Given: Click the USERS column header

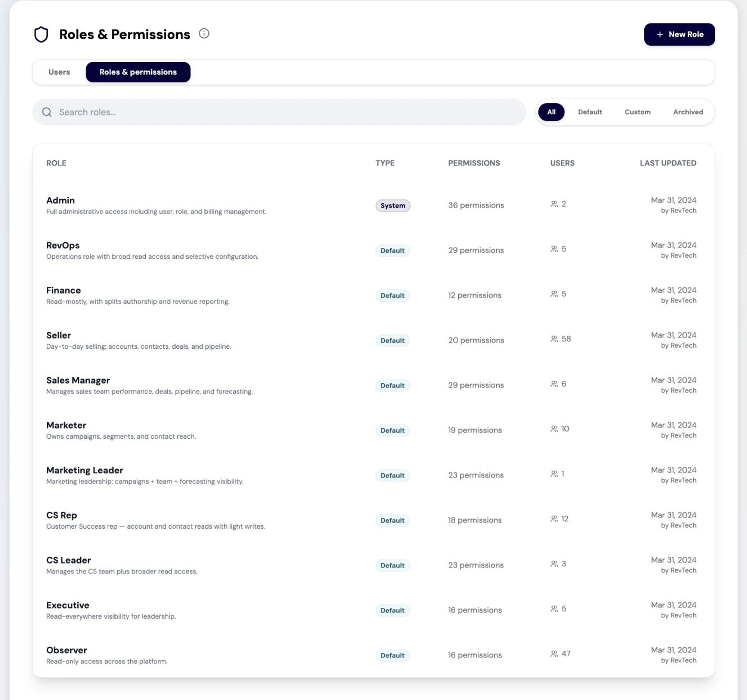Looking at the screenshot, I should (x=562, y=163).
